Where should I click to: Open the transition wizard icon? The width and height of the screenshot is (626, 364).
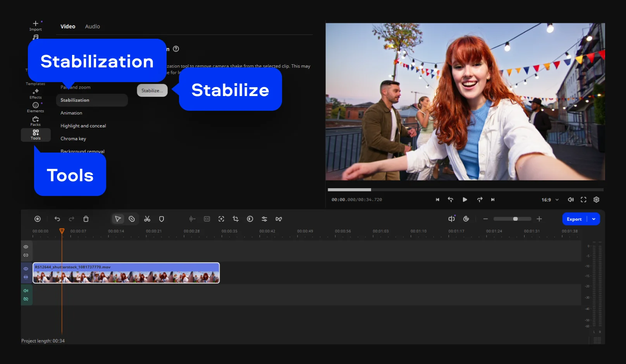coord(279,219)
